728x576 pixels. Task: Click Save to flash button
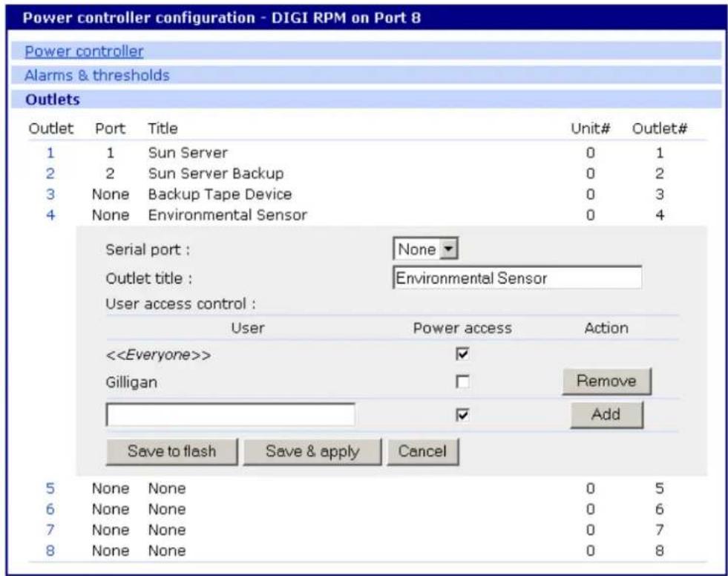coord(171,451)
